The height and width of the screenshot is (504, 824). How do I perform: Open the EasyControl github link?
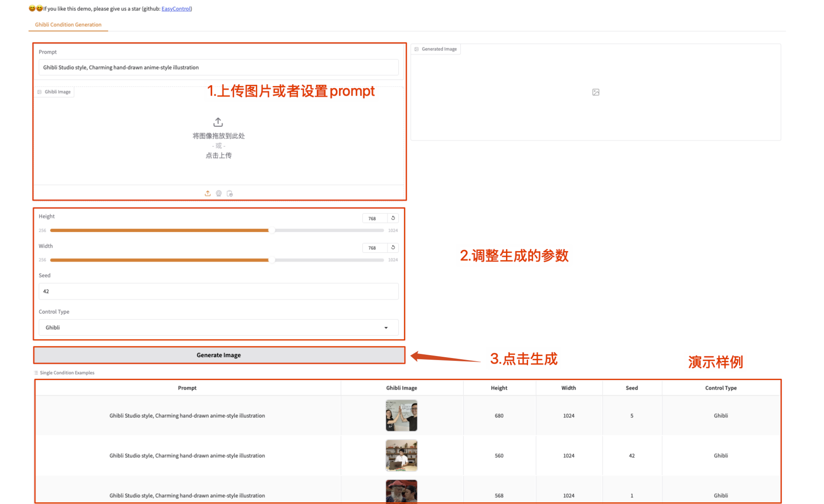(x=176, y=9)
